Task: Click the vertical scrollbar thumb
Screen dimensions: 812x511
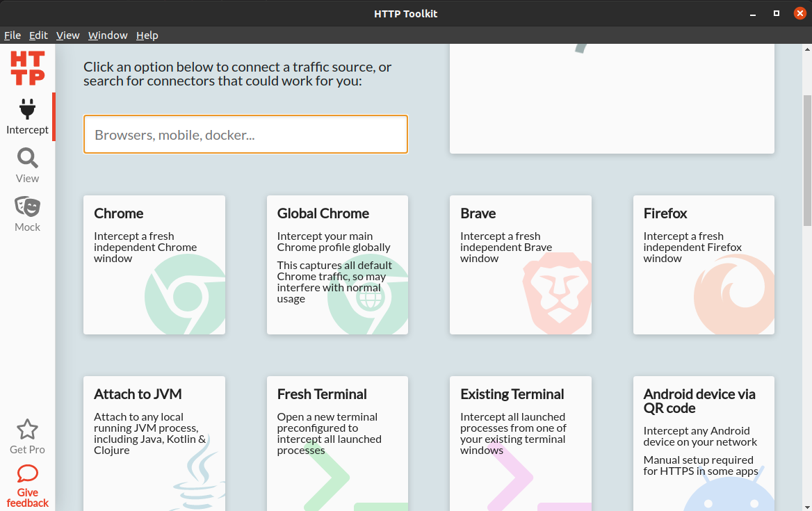Action: [807, 161]
